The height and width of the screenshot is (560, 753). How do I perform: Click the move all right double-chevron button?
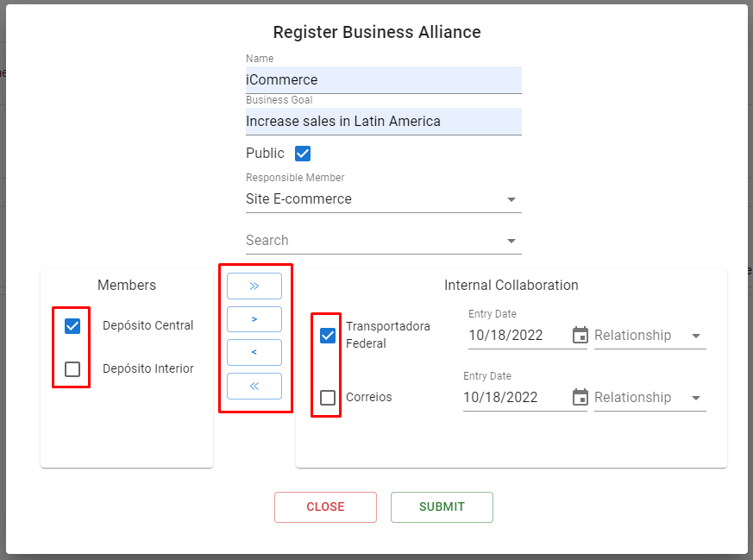(x=254, y=286)
